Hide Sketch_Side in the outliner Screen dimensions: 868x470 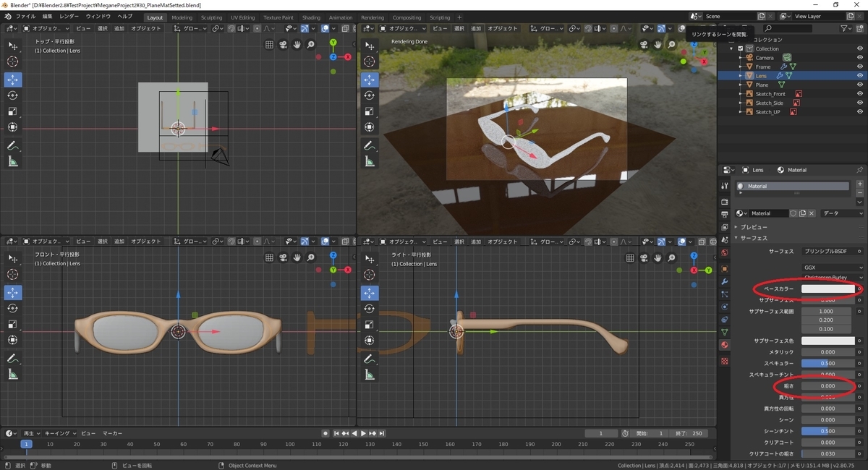[x=860, y=103]
